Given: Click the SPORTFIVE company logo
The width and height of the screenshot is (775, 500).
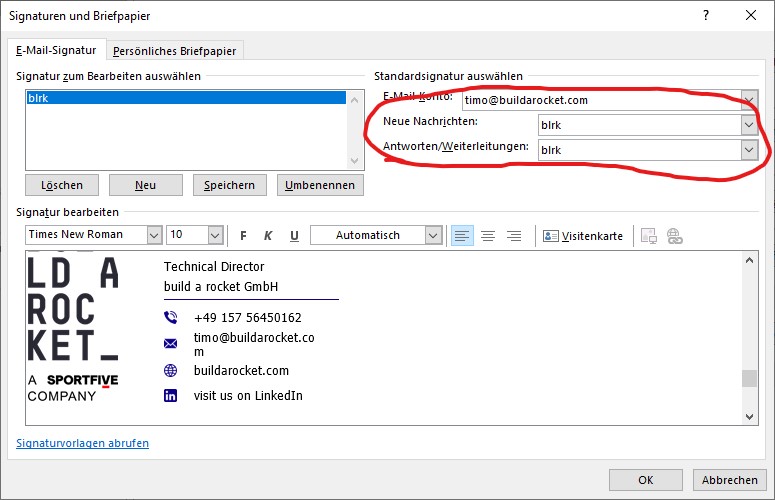Looking at the screenshot, I should (x=83, y=380).
